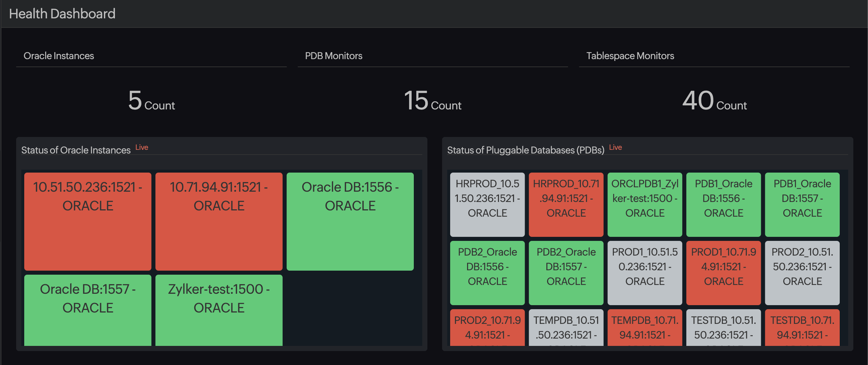This screenshot has height=365, width=868.
Task: Open the Oracle DB:1556 - ORACLE instance tile
Action: (349, 221)
